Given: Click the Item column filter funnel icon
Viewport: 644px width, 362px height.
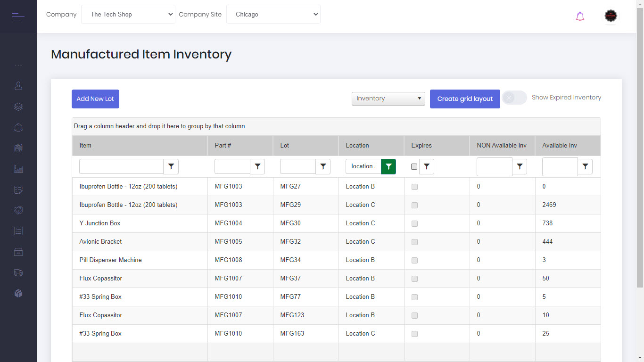Looking at the screenshot, I should click(171, 166).
